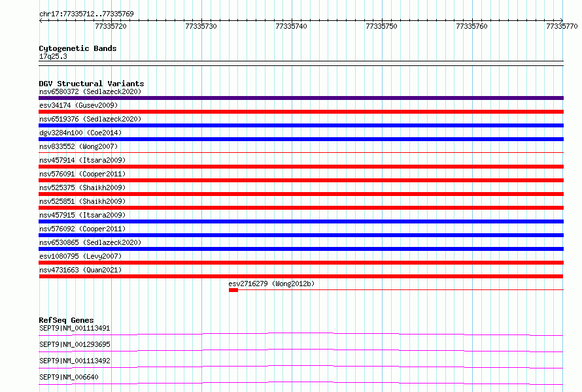
Task: Click transcript label SEPT9|NM_001113491
Action: point(75,328)
